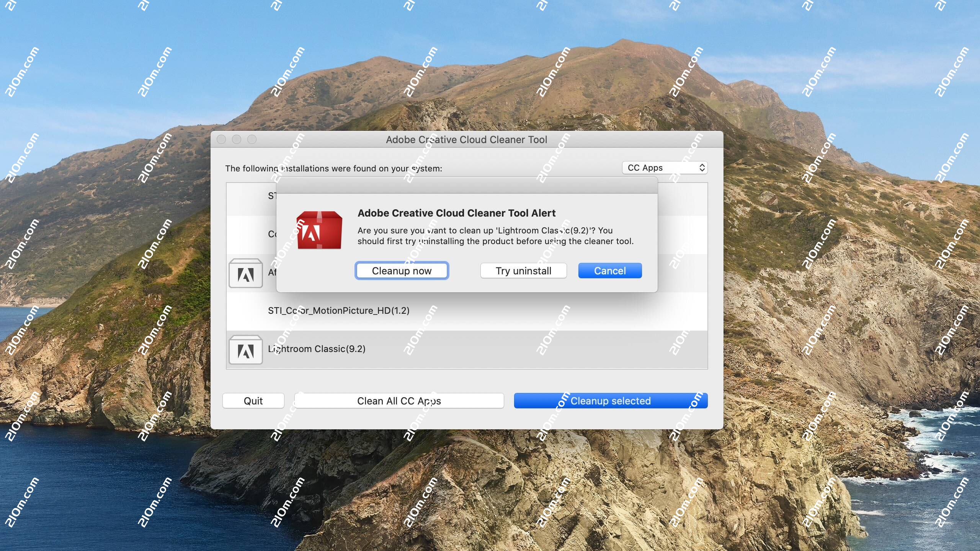
Task: Click the installations found label text
Action: 333,168
